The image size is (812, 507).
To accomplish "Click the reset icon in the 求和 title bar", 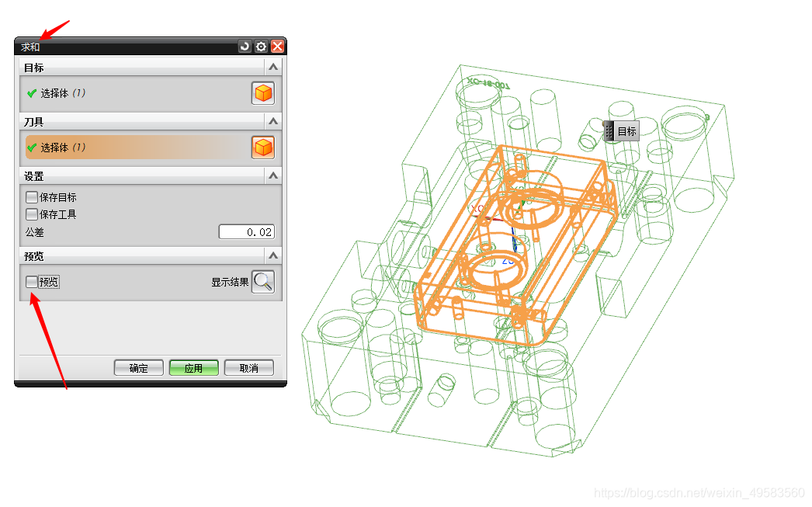I will (245, 47).
